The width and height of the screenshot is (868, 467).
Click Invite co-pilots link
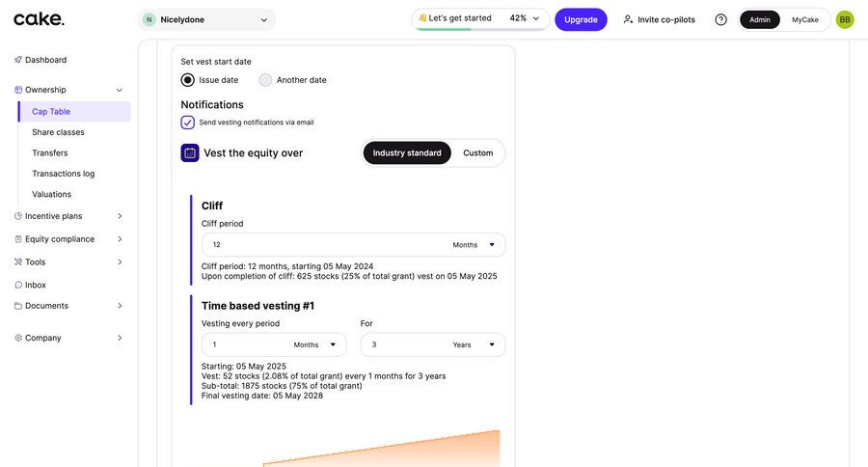659,19
